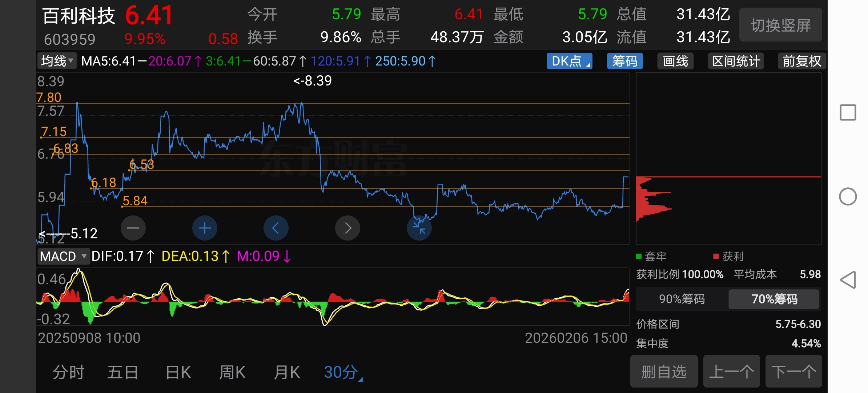Tap Android back triangle icon
The height and width of the screenshot is (393, 868).
(x=848, y=280)
